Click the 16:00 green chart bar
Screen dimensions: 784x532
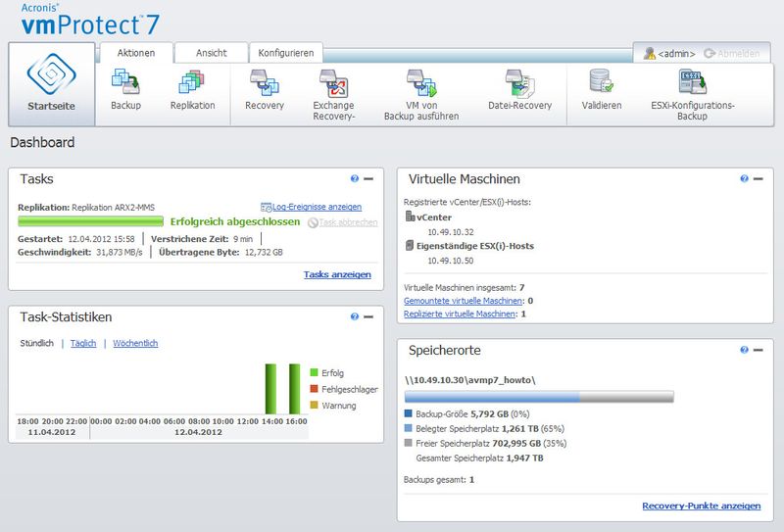[x=295, y=389]
